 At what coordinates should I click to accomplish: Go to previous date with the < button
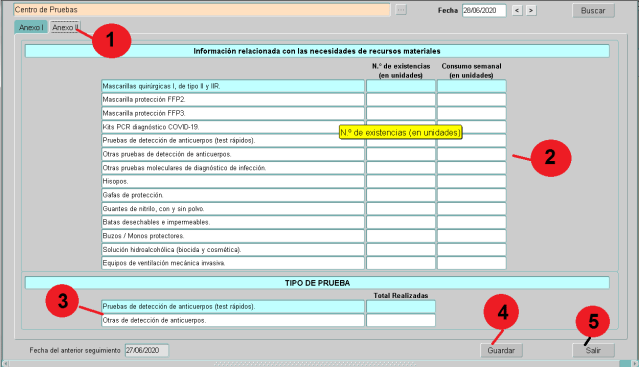pos(517,11)
